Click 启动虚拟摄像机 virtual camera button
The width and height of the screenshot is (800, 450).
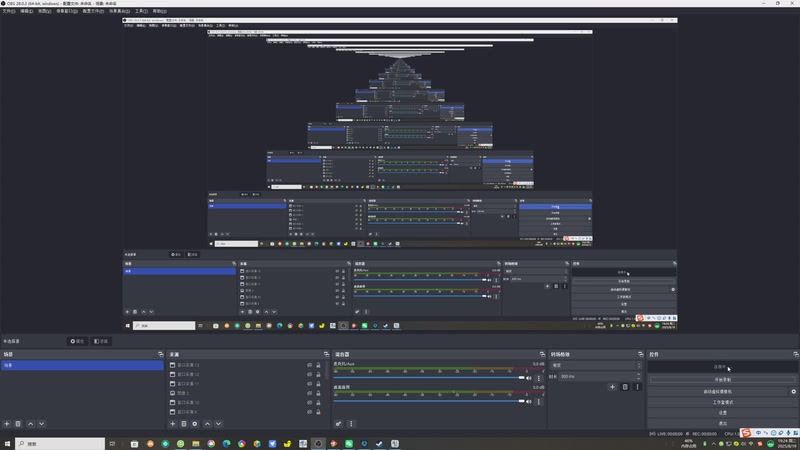coord(717,391)
